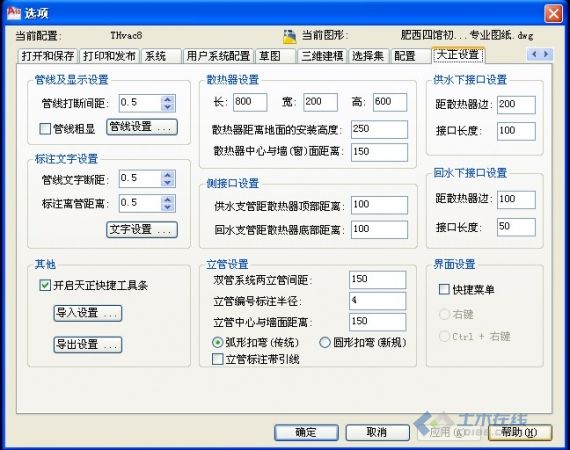Viewport: 570px width, 450px height.
Task: Click the current drawing file icon
Action: [x=289, y=36]
